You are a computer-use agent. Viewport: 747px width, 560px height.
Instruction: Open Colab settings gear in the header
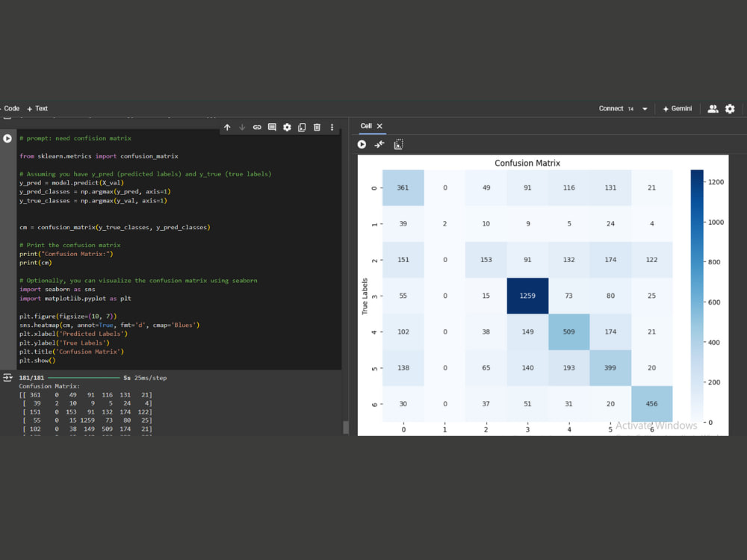730,109
